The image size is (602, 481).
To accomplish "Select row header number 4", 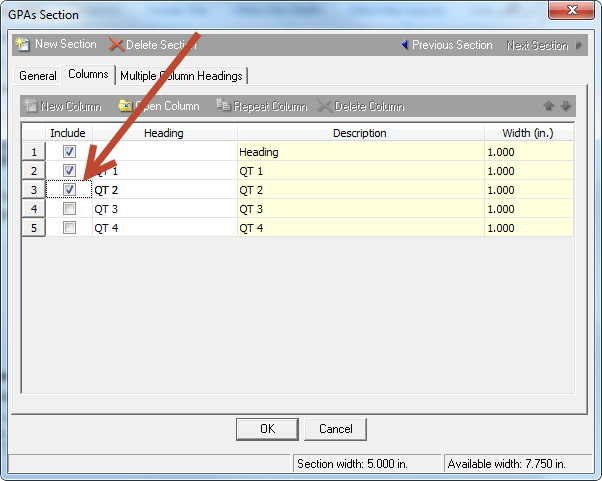I will (x=34, y=209).
